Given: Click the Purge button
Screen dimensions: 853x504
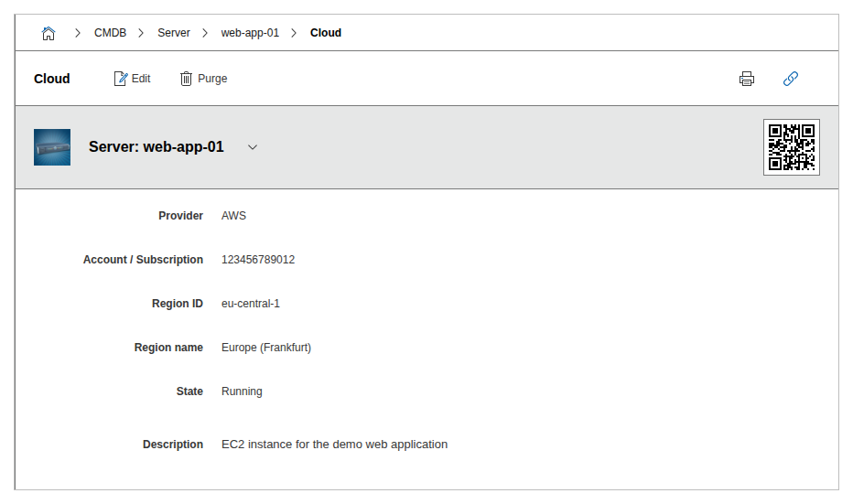Looking at the screenshot, I should click(203, 79).
